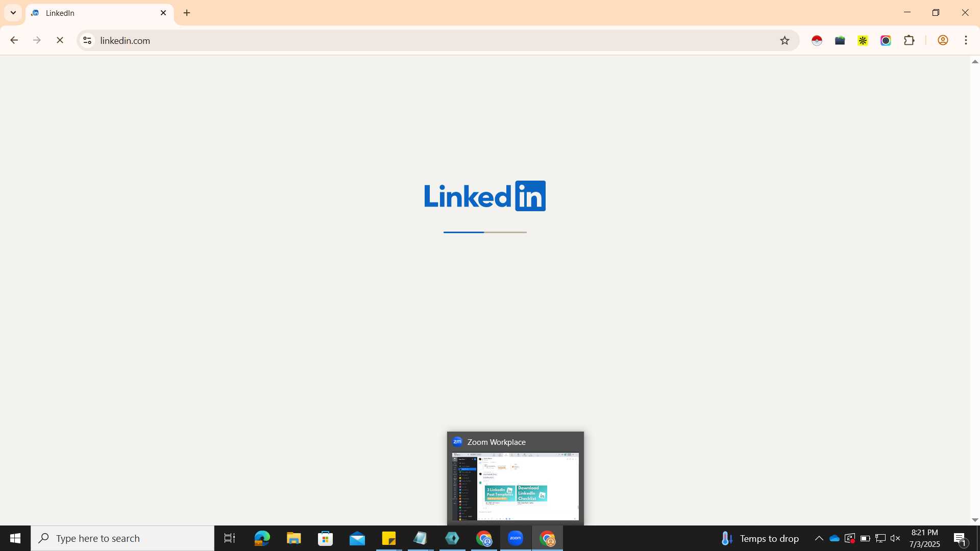This screenshot has height=551, width=980.
Task: Click the taskbar search box
Action: click(x=122, y=538)
